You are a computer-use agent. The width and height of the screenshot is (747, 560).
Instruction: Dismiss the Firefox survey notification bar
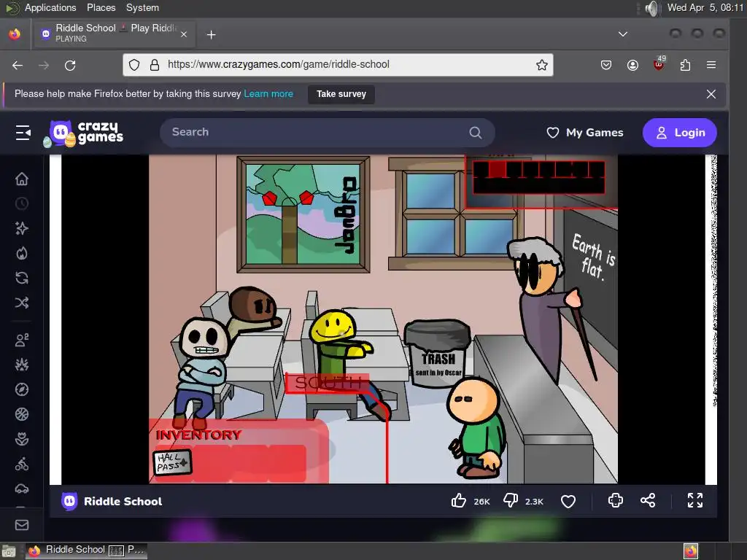pyautogui.click(x=711, y=94)
